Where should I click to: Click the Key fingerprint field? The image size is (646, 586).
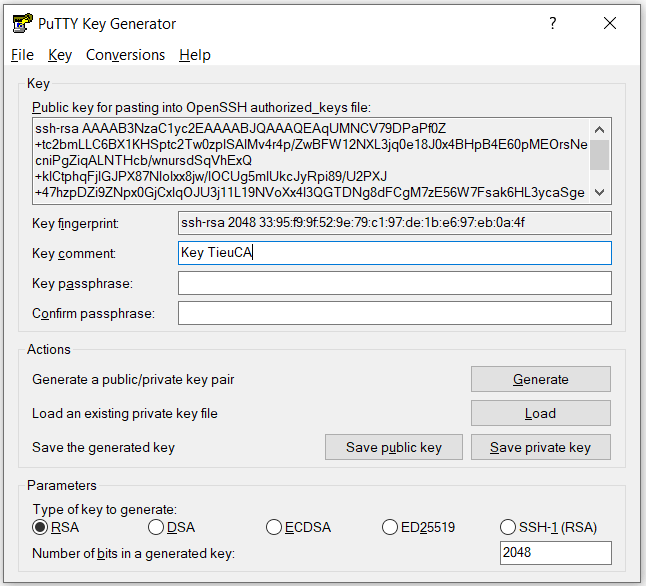pyautogui.click(x=395, y=223)
